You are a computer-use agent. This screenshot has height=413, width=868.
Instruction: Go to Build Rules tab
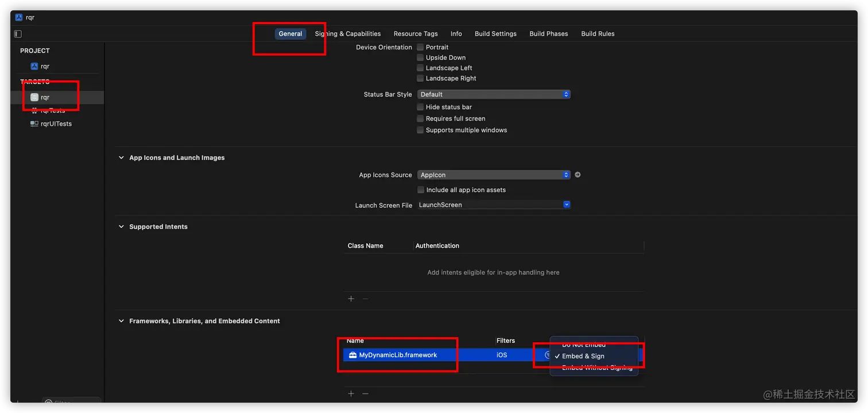coord(598,34)
